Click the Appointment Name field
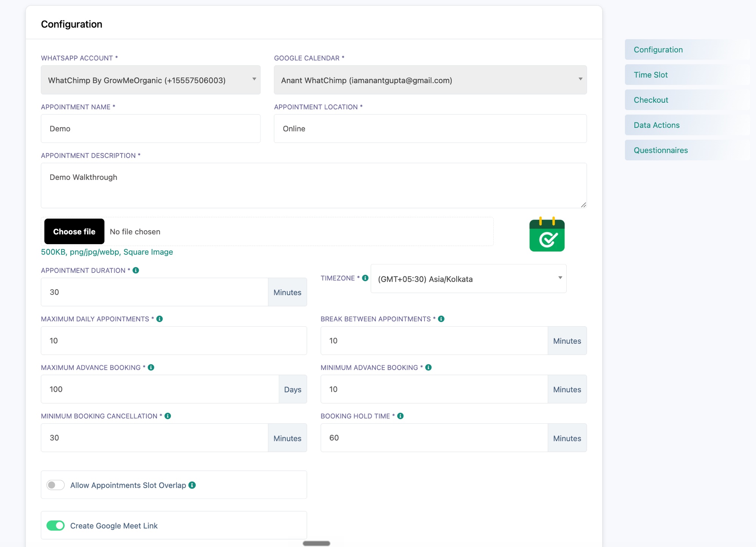The width and height of the screenshot is (756, 547). [150, 129]
